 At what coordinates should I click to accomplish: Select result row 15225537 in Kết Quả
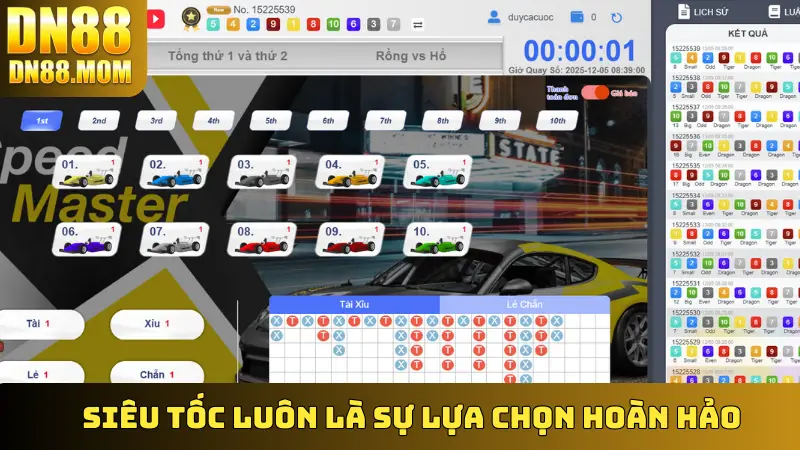pos(733,117)
